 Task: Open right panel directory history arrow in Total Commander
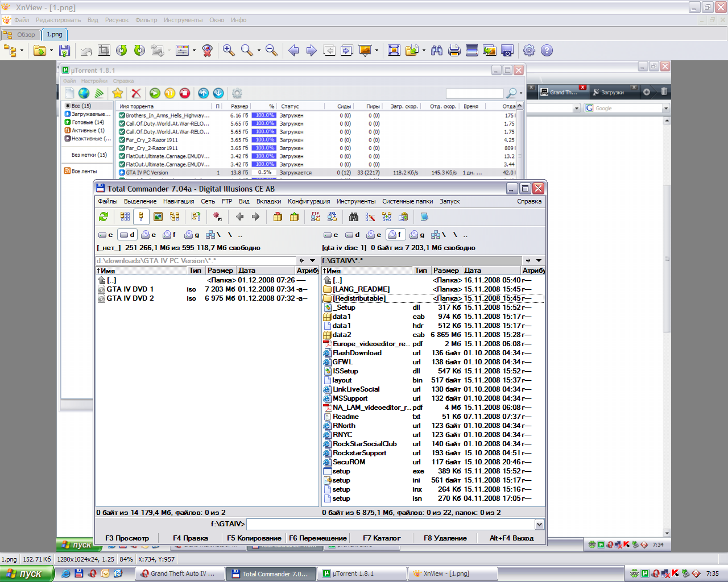tap(539, 261)
